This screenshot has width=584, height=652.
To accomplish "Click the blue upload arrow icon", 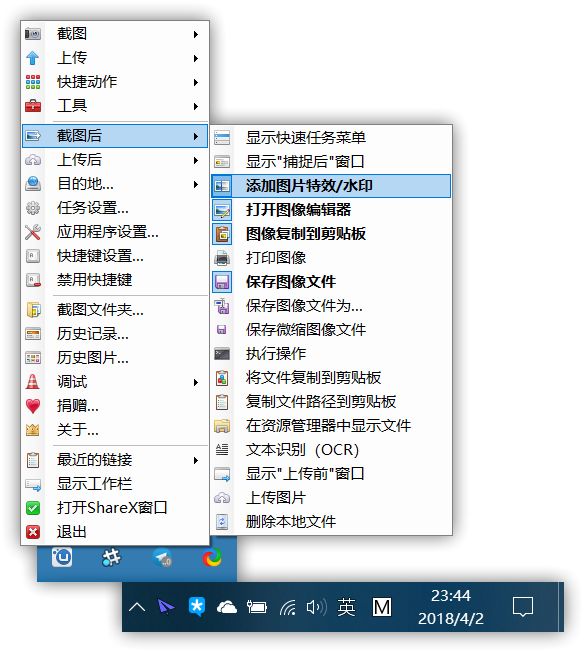I will click(x=33, y=58).
